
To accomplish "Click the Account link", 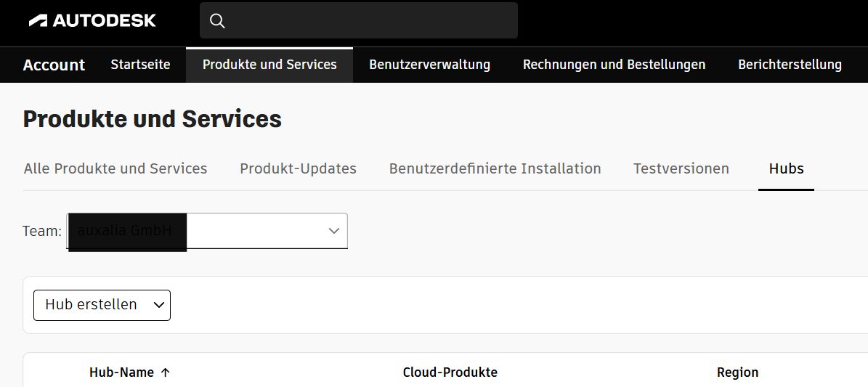I will click(x=54, y=65).
